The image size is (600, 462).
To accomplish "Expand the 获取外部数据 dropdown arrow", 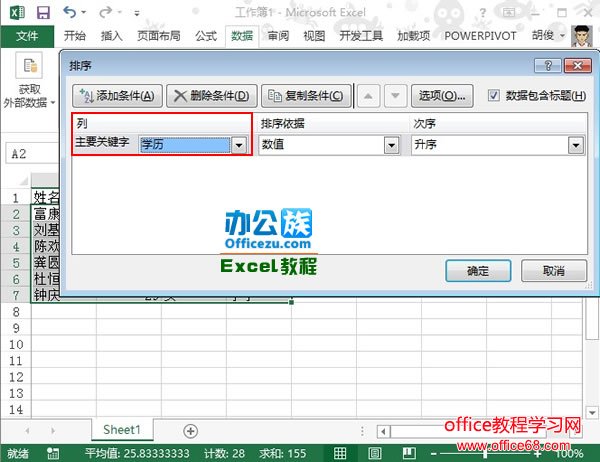I will pyautogui.click(x=53, y=103).
